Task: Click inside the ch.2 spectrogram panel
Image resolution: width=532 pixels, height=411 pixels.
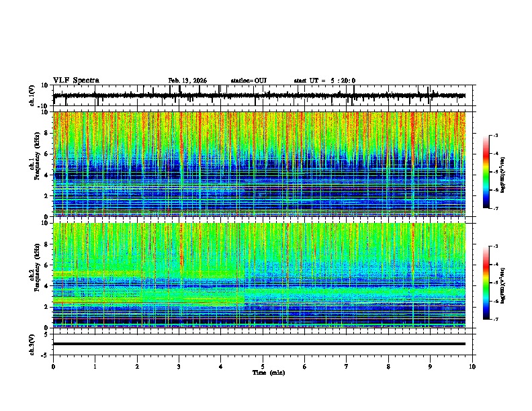Action: [259, 275]
